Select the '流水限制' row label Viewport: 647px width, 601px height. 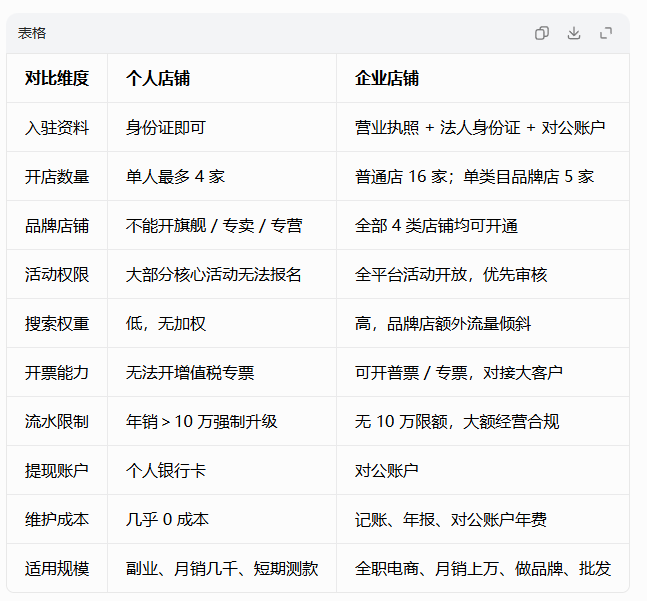(x=57, y=422)
